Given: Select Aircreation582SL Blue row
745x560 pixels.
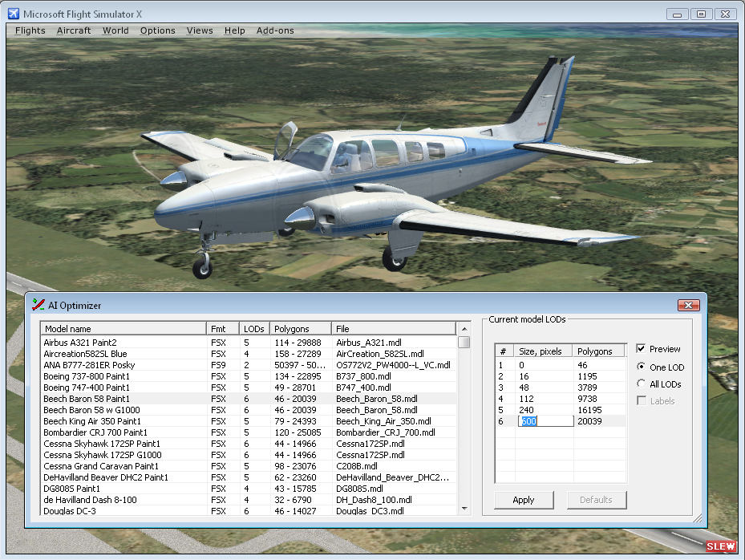Looking at the screenshot, I should point(249,354).
